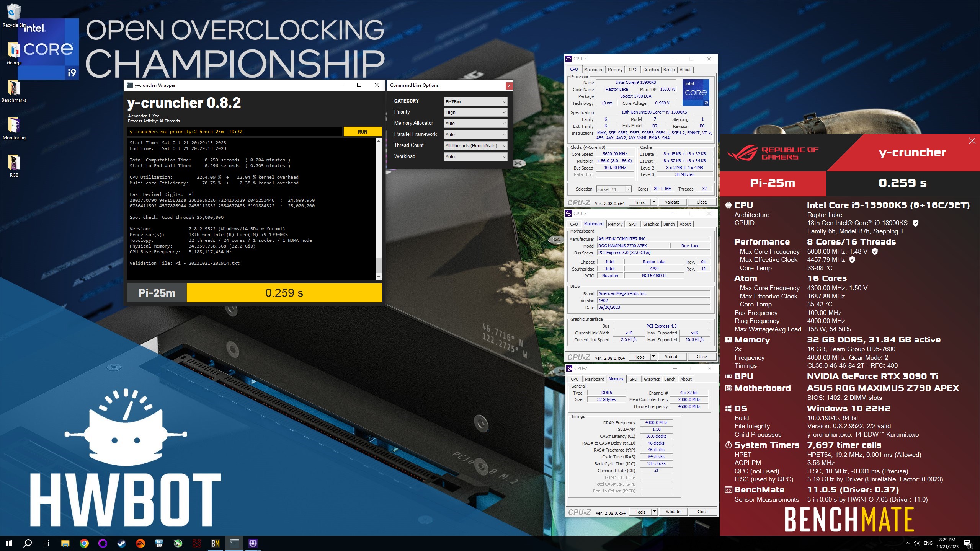Image resolution: width=980 pixels, height=551 pixels.
Task: Open the Benchmarks desktop folder
Action: coord(14,91)
